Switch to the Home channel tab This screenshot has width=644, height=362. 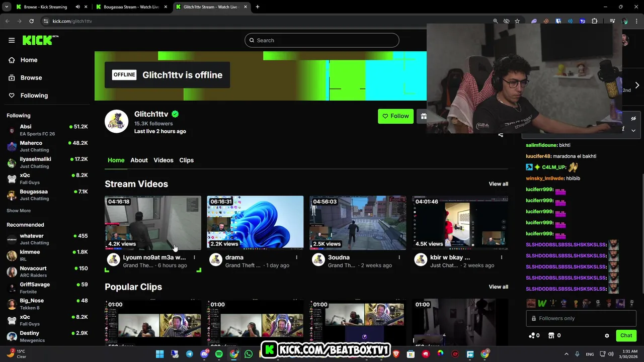click(116, 160)
